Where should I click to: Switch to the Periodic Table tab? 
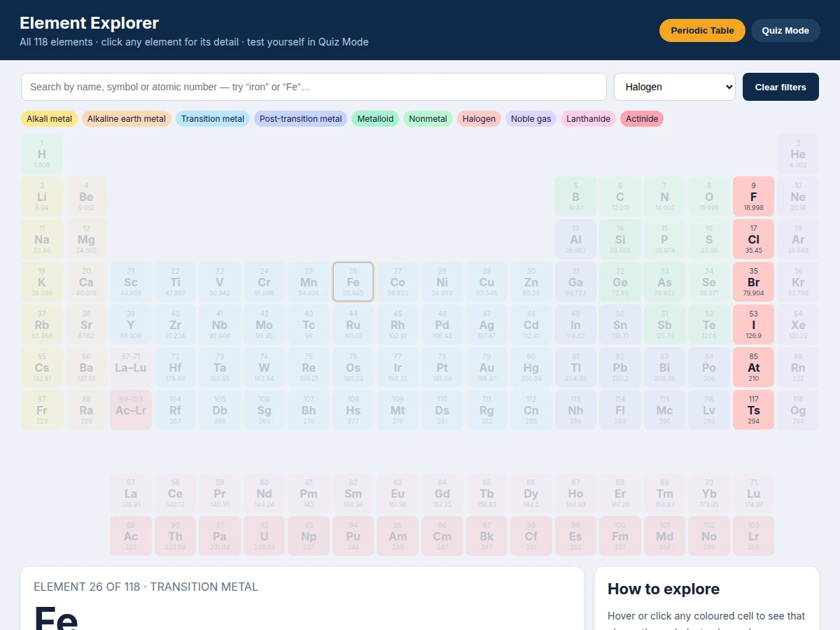tap(702, 30)
